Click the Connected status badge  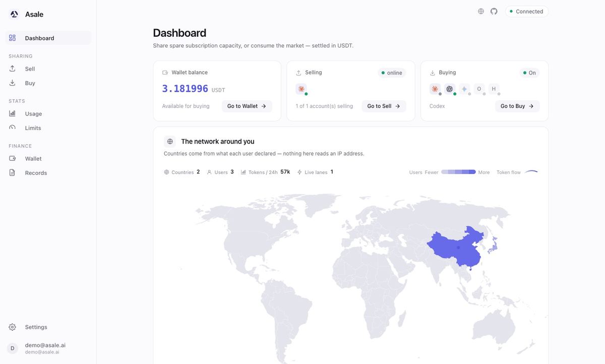coord(527,11)
